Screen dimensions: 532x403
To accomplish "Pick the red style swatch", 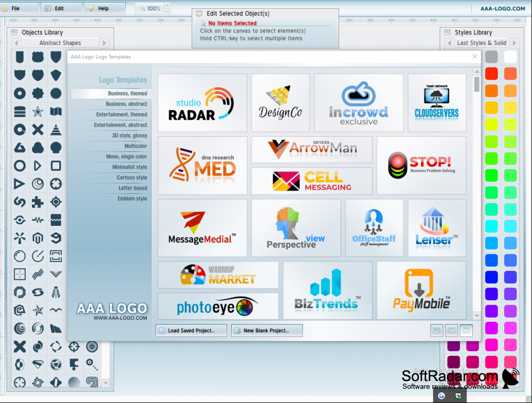I will point(491,73).
